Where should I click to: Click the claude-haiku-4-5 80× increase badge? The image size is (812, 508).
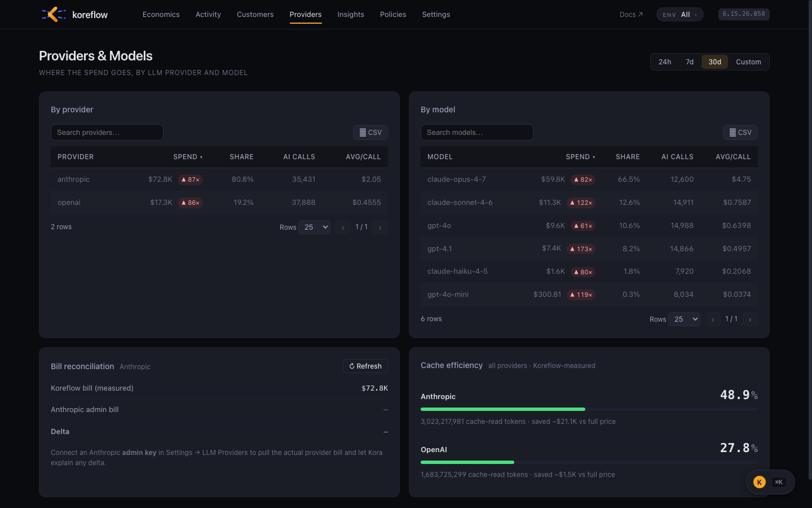(583, 272)
